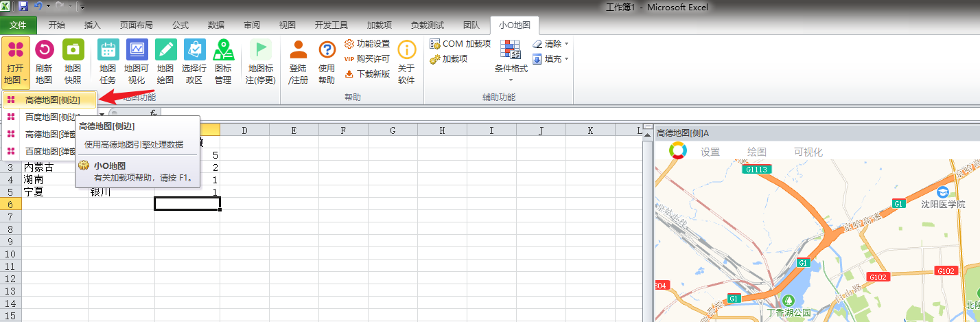Switch to the 团队 ribbon tab
This screenshot has width=980, height=322.
[x=471, y=25]
